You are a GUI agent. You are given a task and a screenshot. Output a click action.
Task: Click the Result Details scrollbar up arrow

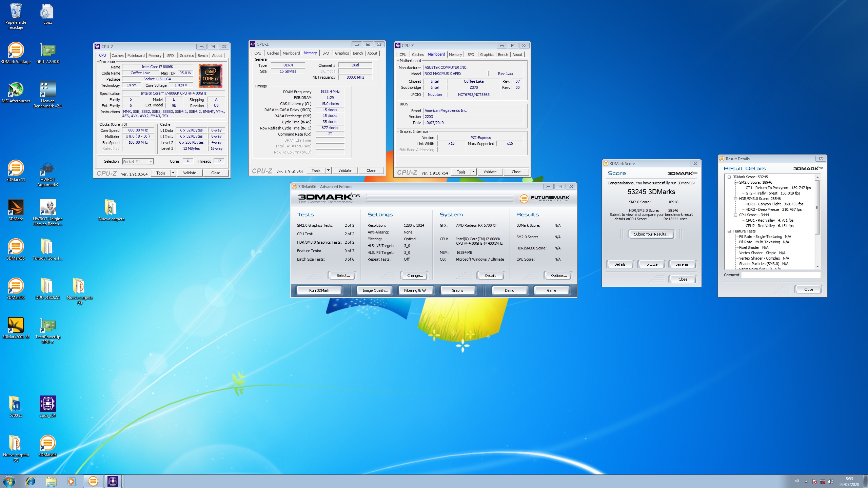tap(817, 177)
